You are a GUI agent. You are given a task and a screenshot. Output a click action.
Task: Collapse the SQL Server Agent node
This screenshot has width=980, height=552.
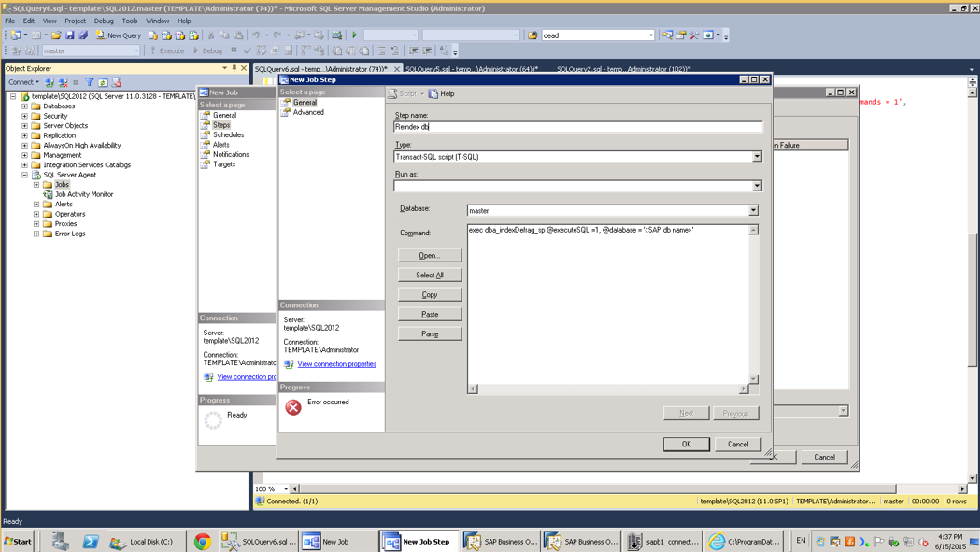coord(24,175)
